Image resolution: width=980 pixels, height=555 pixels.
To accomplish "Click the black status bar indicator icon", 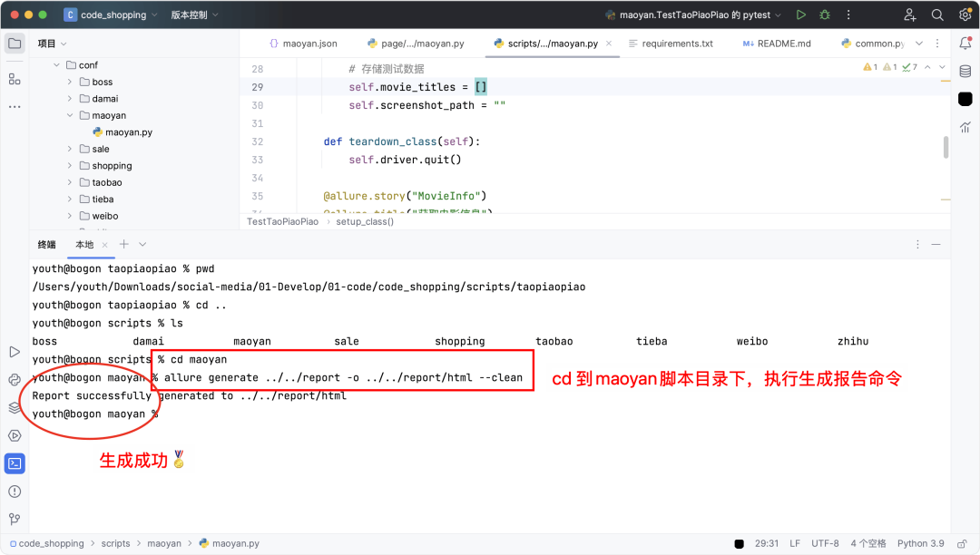I will pyautogui.click(x=739, y=544).
